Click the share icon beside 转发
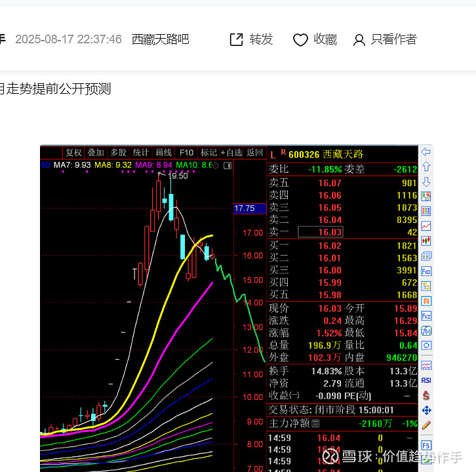This screenshot has height=472, width=476. pyautogui.click(x=237, y=39)
